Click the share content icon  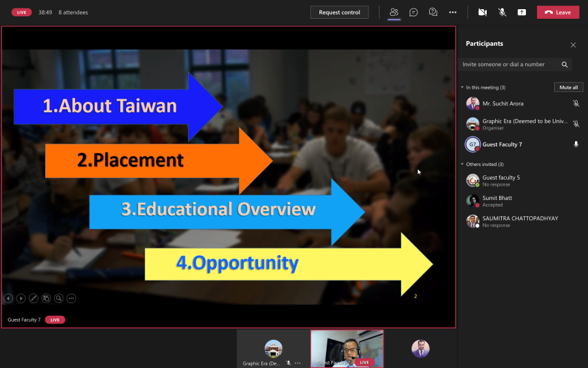(x=521, y=12)
